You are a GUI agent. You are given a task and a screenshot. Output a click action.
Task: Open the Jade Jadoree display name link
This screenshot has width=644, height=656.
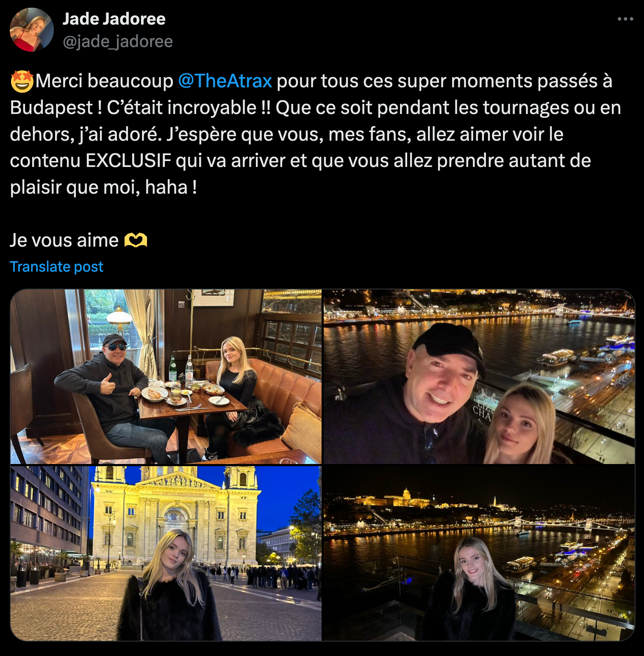pos(114,19)
